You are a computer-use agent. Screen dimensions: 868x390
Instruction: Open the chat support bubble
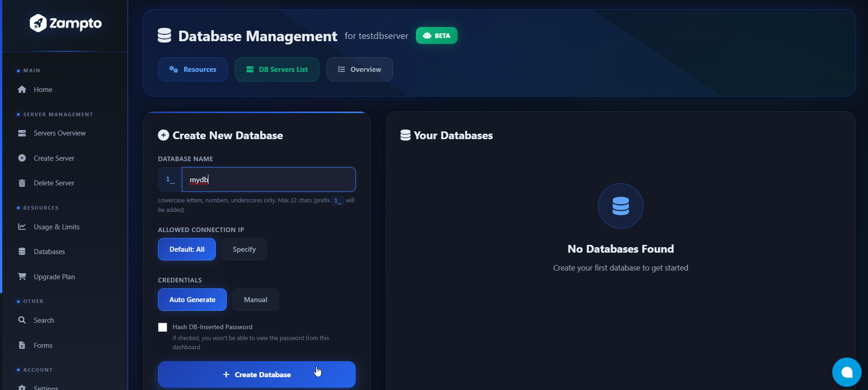[846, 372]
